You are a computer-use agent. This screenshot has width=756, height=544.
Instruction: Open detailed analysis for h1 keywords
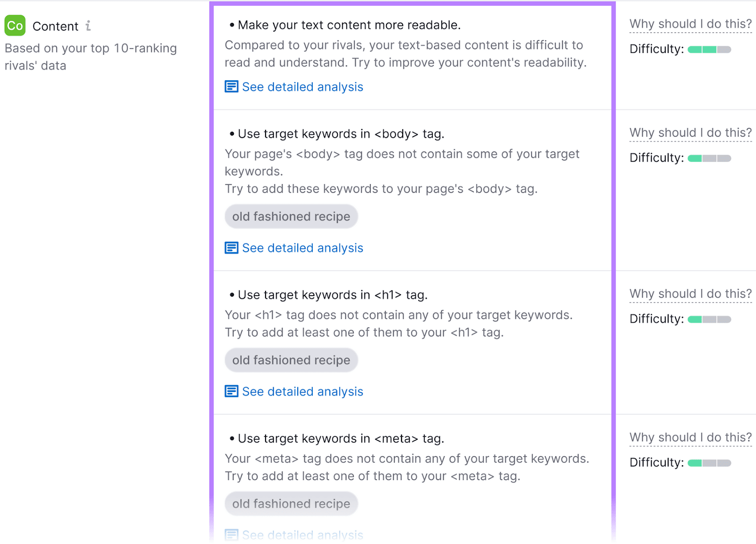pos(302,391)
